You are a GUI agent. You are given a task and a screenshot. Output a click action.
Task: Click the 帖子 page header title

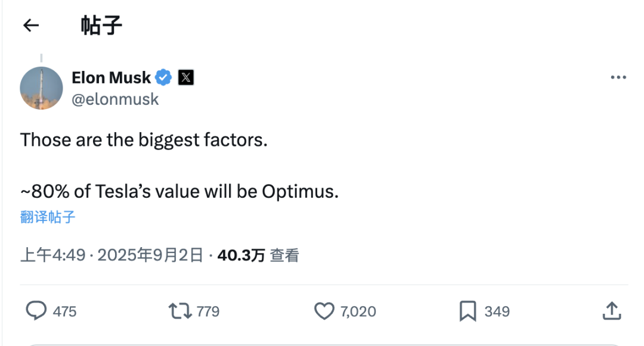click(x=101, y=26)
